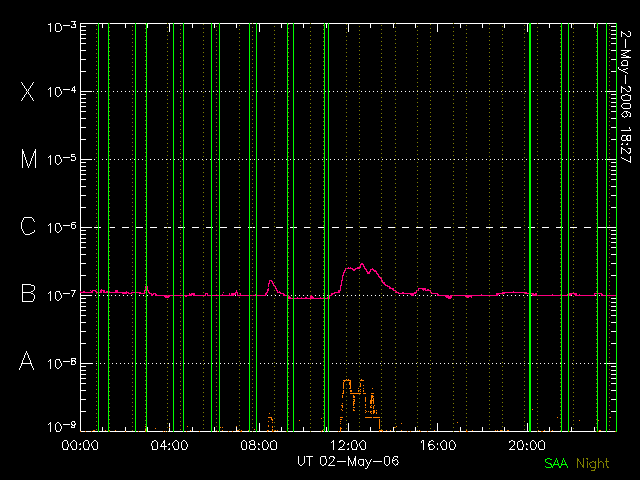Viewport: 640px width, 480px height.
Task: Click the 10^-4 y-axis tick label
Action: tap(62, 92)
